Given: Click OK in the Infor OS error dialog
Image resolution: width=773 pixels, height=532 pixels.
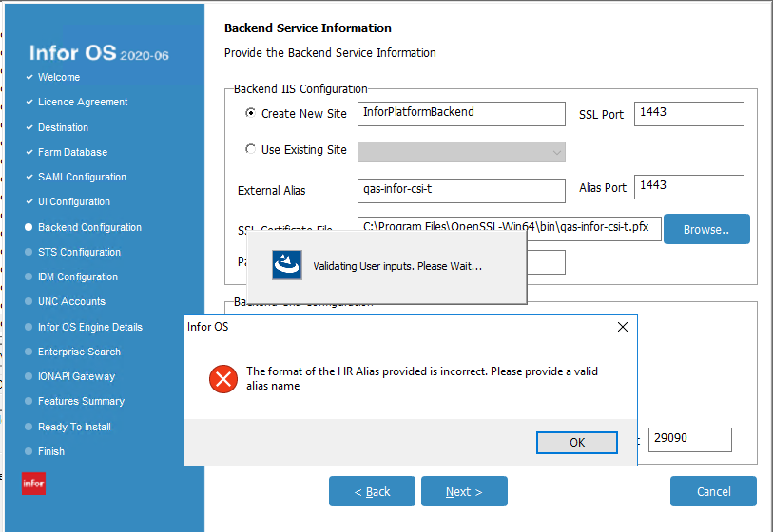Looking at the screenshot, I should [x=577, y=443].
